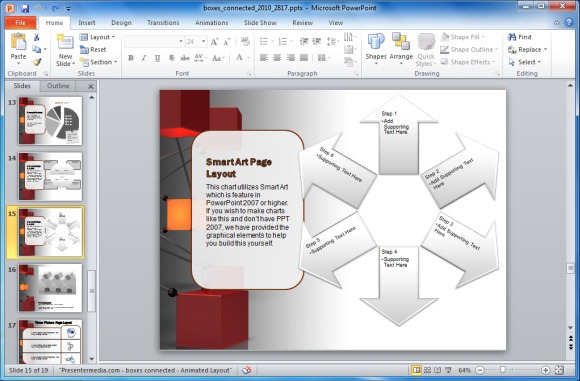The height and width of the screenshot is (381, 580).
Task: Switch to the Slide Show ribbon tab
Action: (x=260, y=23)
